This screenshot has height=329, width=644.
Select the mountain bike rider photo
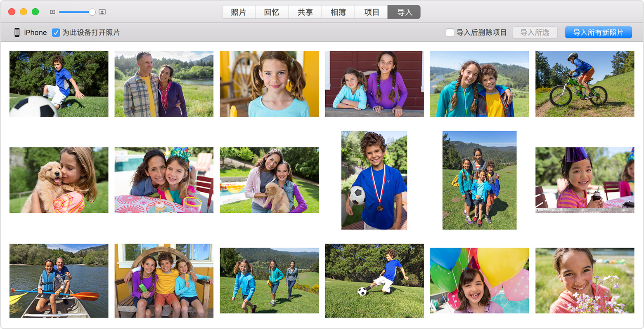(585, 84)
